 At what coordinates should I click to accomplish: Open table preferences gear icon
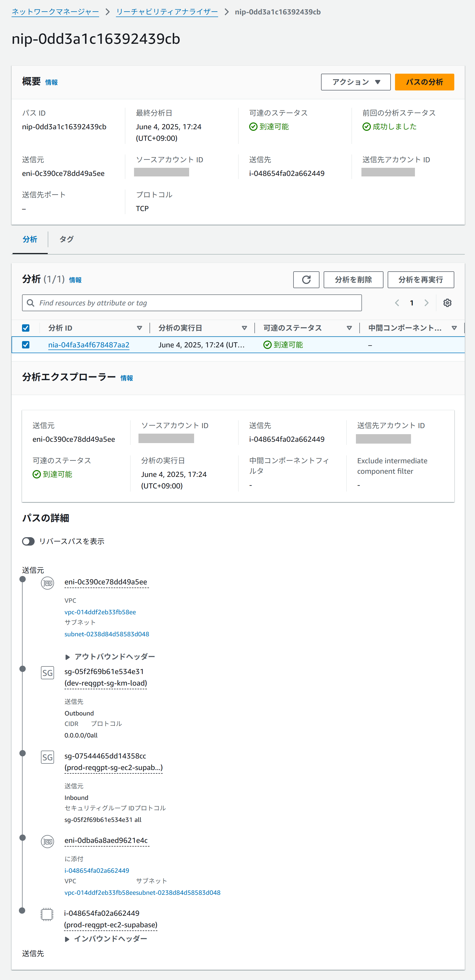tap(447, 303)
